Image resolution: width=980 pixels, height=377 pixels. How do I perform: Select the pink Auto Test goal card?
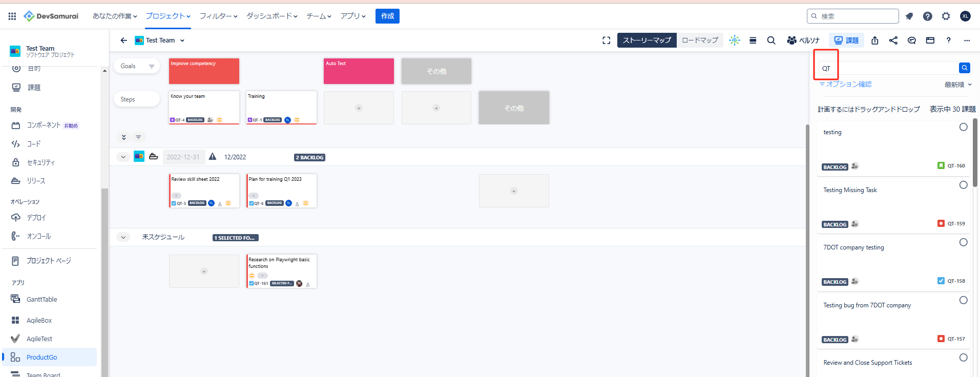point(359,71)
